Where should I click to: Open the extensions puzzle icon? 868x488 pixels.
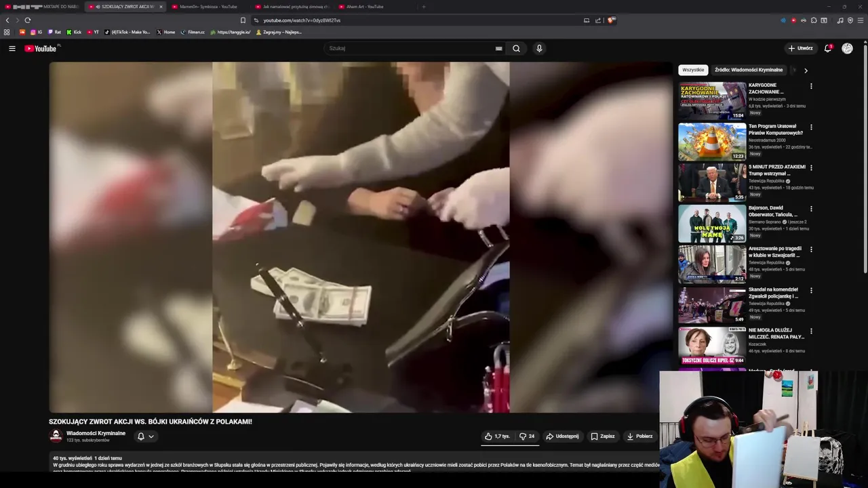tap(814, 20)
